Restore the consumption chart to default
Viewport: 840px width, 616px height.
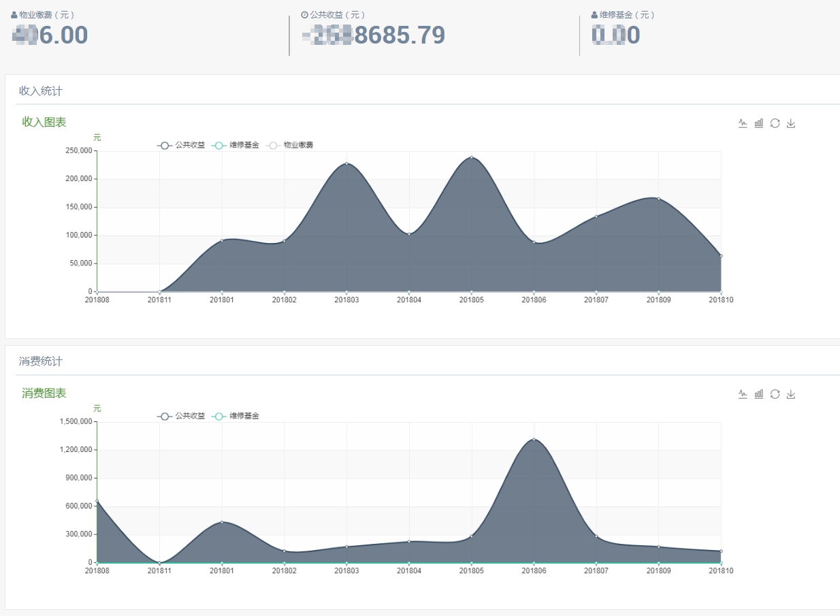[775, 394]
